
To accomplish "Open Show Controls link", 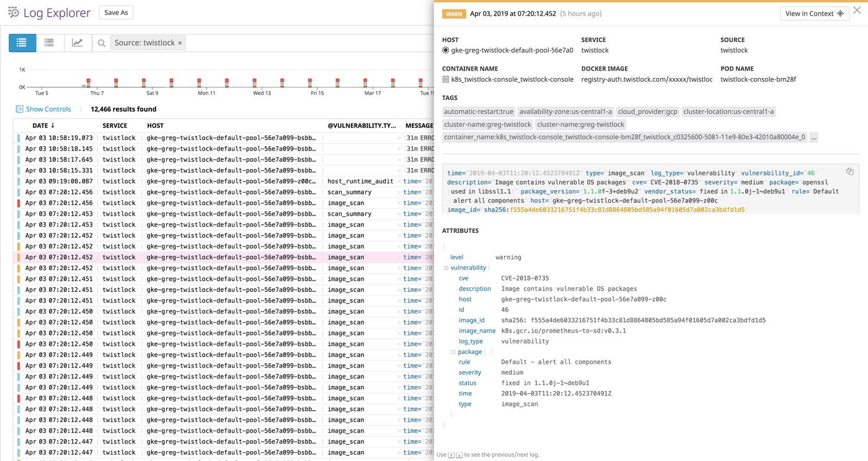I will [x=48, y=109].
